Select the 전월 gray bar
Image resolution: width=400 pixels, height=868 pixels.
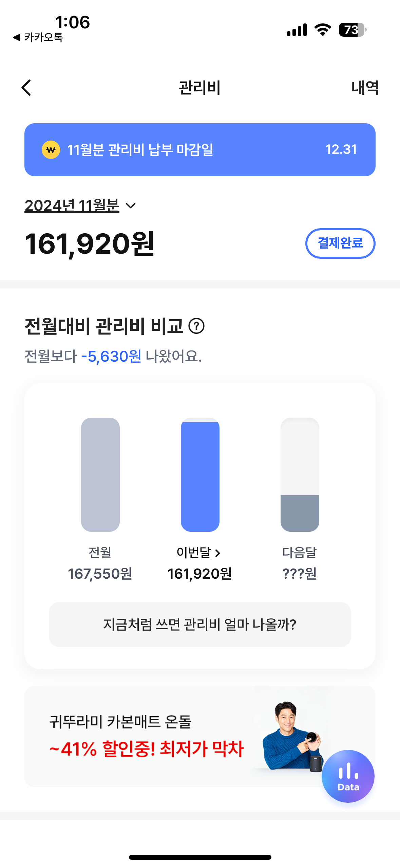click(100, 474)
